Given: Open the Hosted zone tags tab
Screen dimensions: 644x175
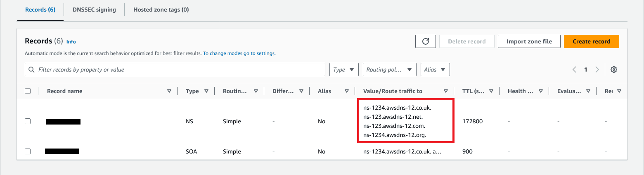Looking at the screenshot, I should pyautogui.click(x=161, y=10).
